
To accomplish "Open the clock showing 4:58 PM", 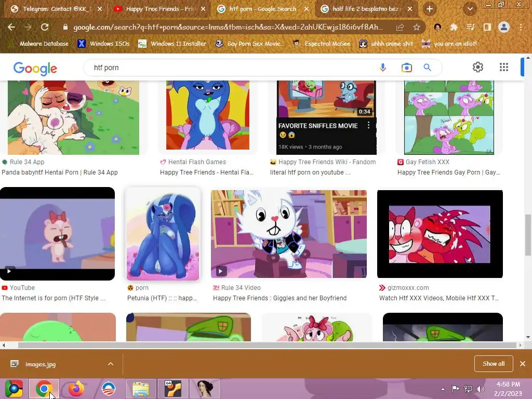I will pos(508,389).
